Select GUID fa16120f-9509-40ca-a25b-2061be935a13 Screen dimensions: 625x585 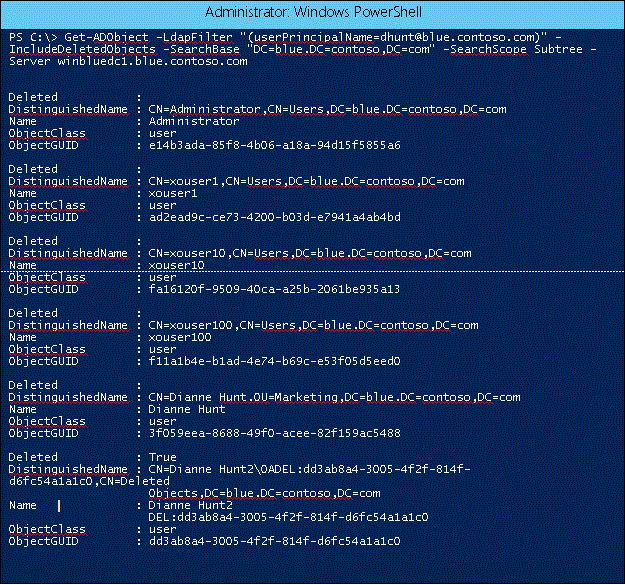click(274, 289)
